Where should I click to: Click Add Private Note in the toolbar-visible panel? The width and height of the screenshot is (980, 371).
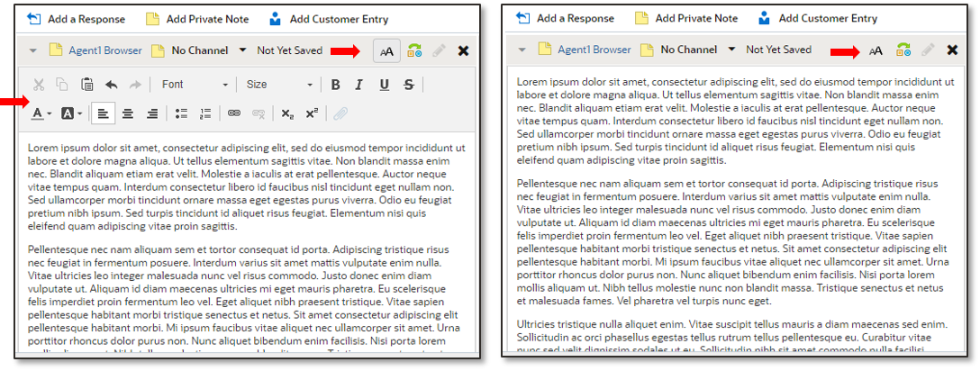point(197,20)
